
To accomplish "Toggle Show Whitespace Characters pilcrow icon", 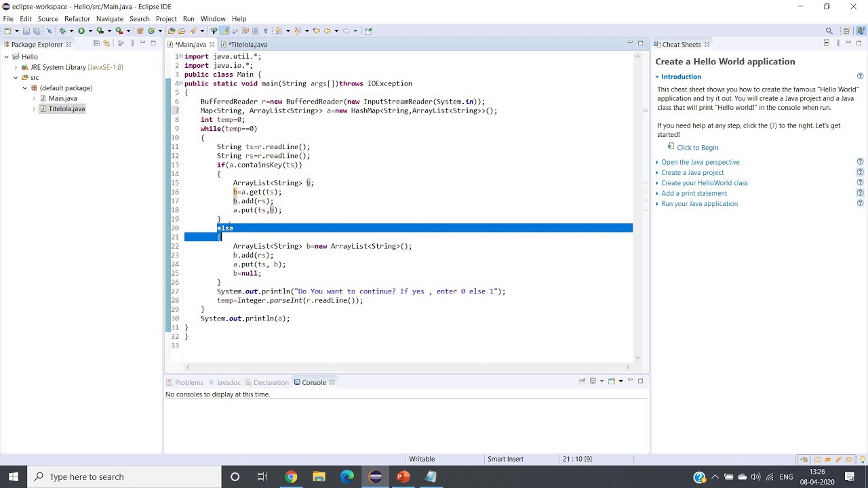I will coord(266,30).
